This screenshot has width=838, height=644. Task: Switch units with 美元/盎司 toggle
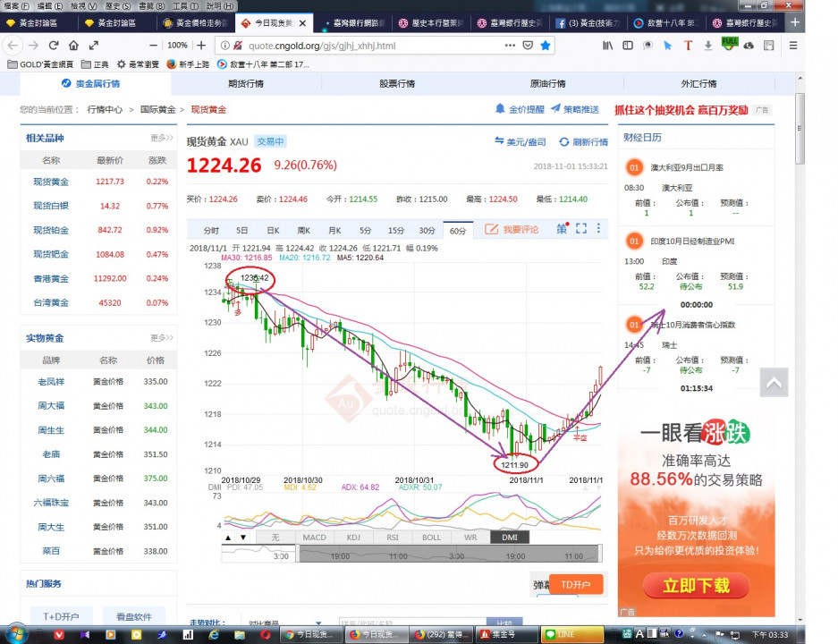(x=520, y=141)
